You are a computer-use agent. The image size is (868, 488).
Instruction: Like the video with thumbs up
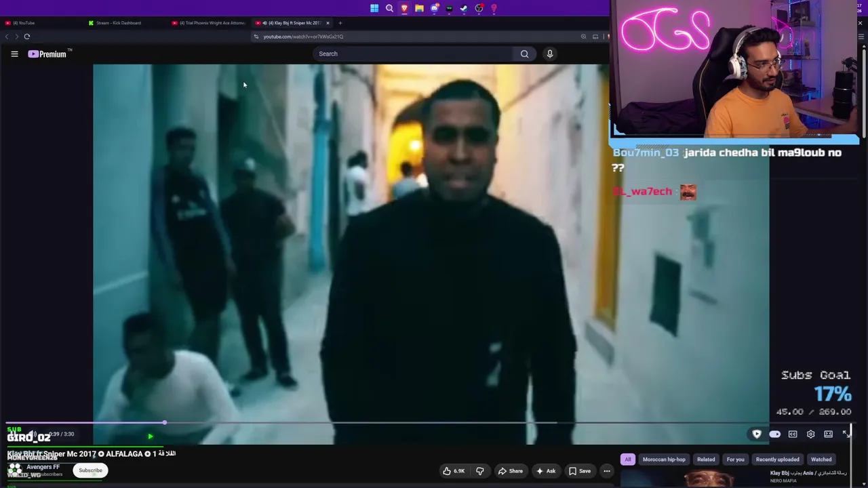(454, 471)
